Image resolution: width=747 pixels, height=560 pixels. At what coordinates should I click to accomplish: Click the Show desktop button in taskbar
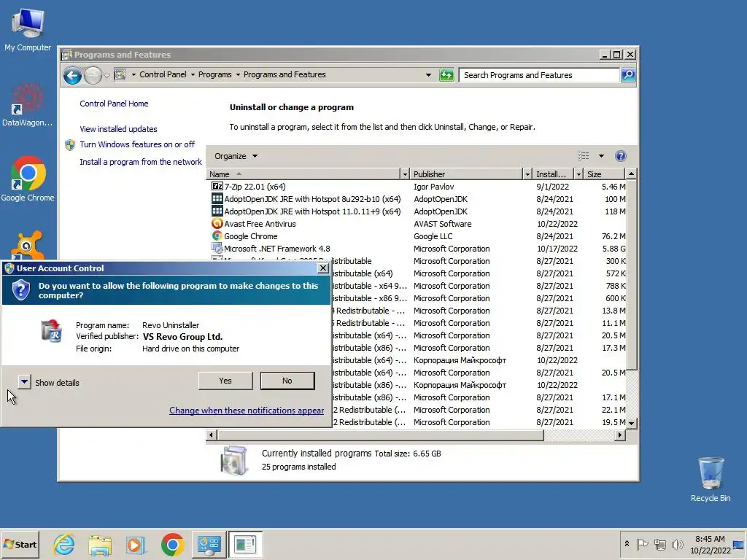point(738,544)
